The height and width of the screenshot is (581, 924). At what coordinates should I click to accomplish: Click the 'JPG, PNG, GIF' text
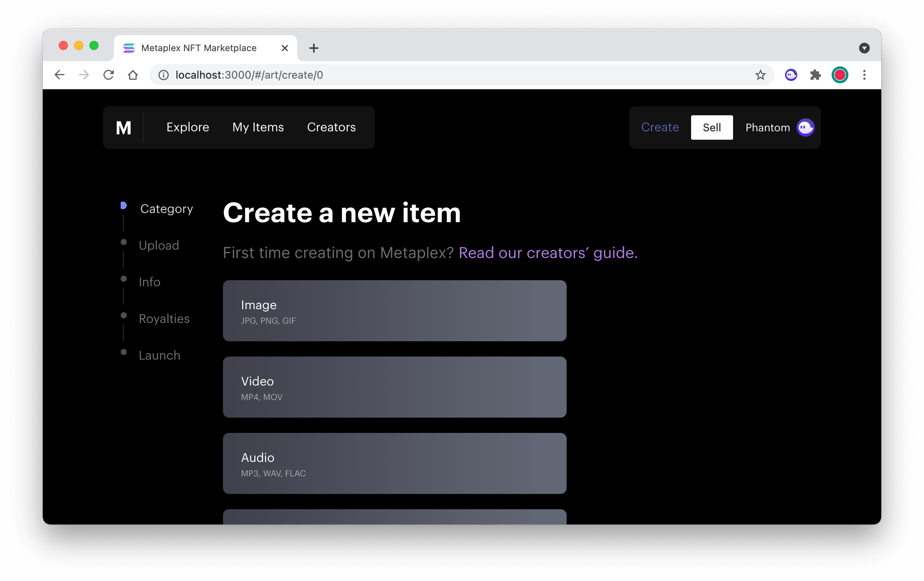click(x=268, y=321)
